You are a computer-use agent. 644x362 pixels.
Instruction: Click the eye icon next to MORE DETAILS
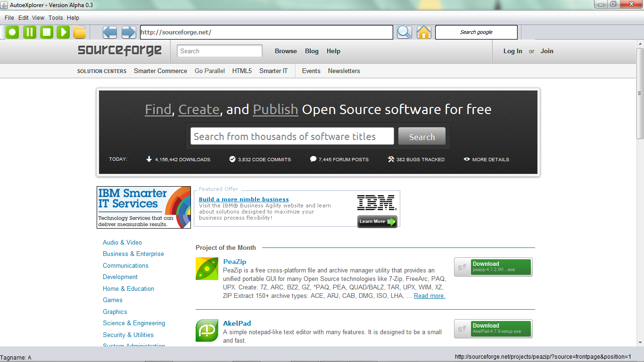pos(467,159)
